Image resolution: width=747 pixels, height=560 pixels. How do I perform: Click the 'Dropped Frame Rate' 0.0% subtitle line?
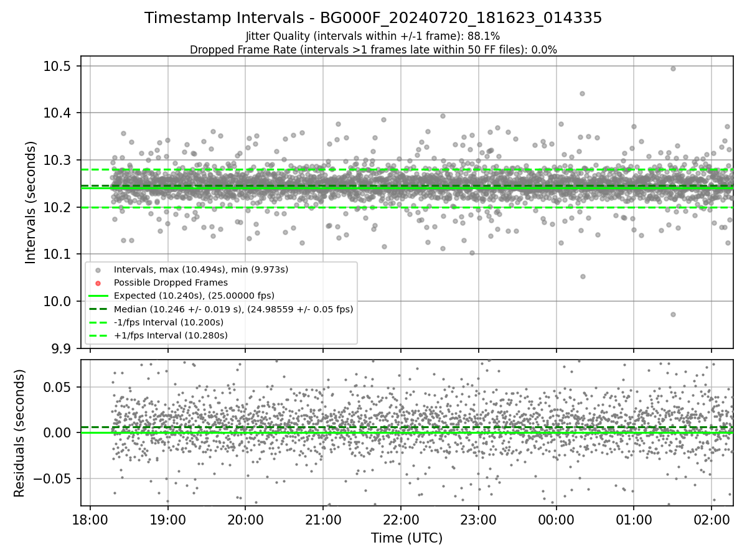[x=374, y=49]
